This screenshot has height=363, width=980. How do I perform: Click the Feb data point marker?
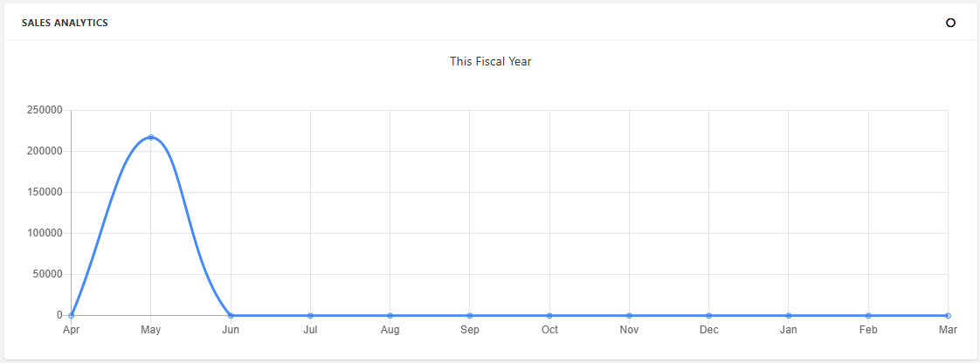pos(868,315)
